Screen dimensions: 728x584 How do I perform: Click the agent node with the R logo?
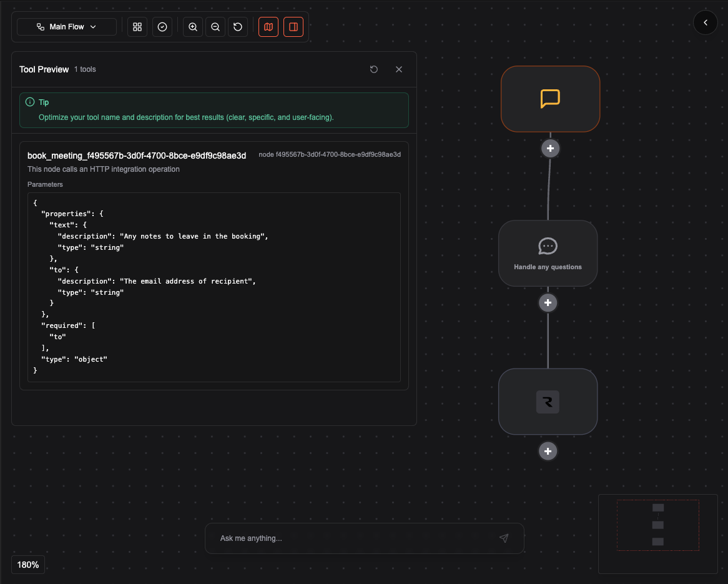[548, 402]
